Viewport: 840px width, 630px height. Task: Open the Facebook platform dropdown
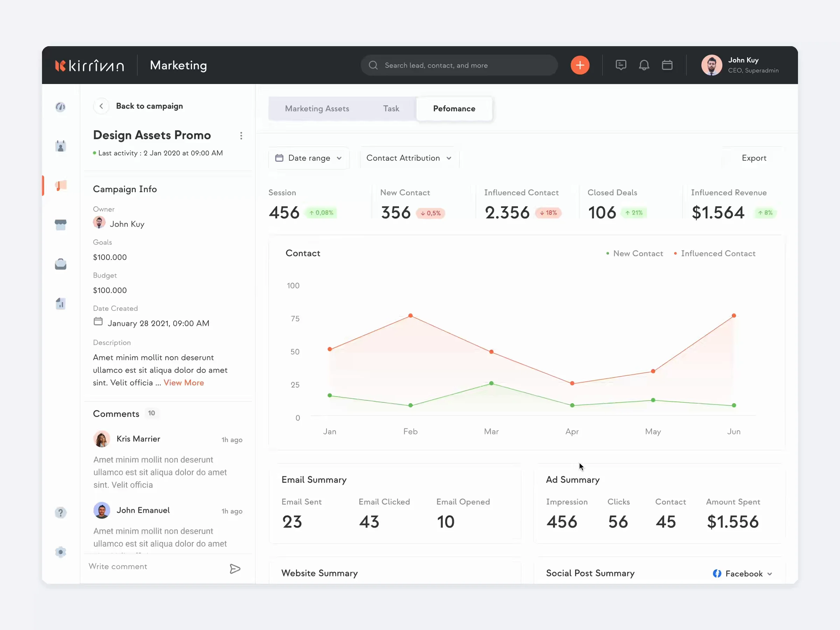742,573
